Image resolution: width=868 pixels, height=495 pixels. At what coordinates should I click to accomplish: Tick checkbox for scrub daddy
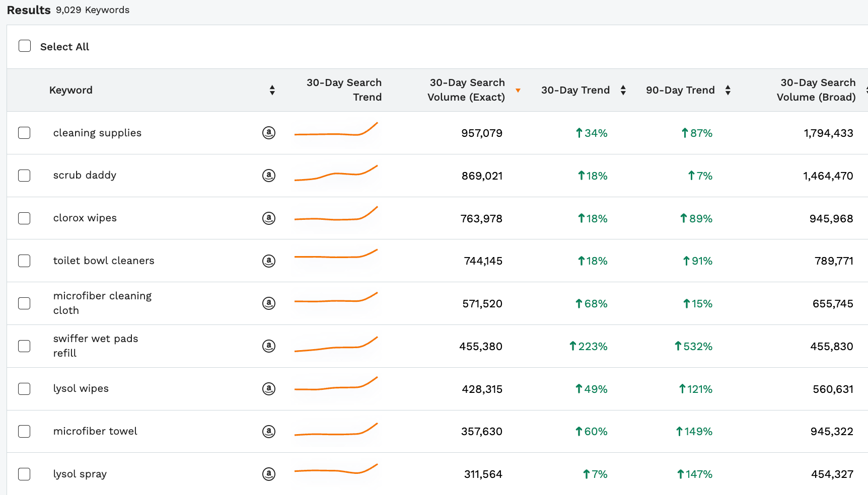[x=24, y=176]
